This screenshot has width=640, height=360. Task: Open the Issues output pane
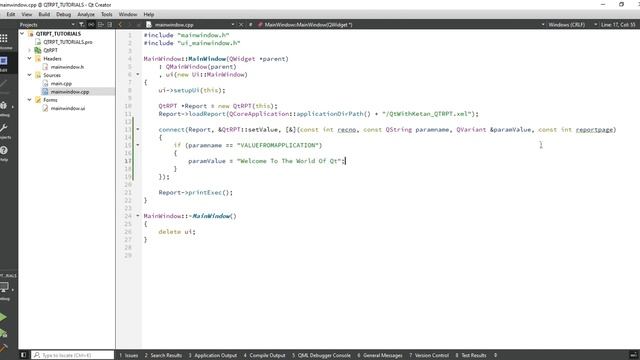(129, 356)
